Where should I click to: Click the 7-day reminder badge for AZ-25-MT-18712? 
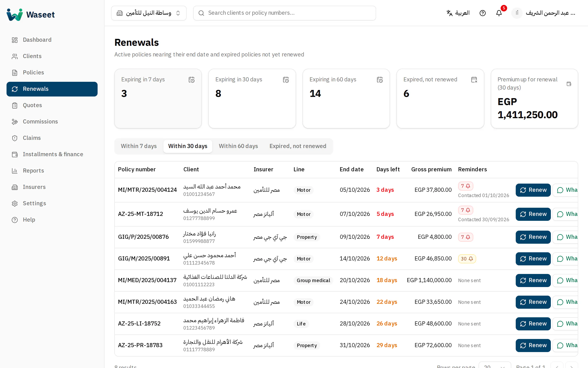[465, 210]
